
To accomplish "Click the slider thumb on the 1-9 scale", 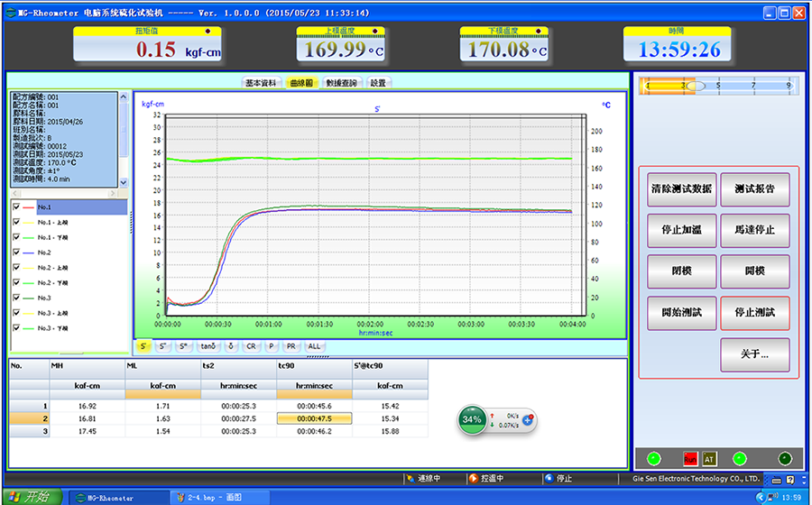I will click(695, 87).
